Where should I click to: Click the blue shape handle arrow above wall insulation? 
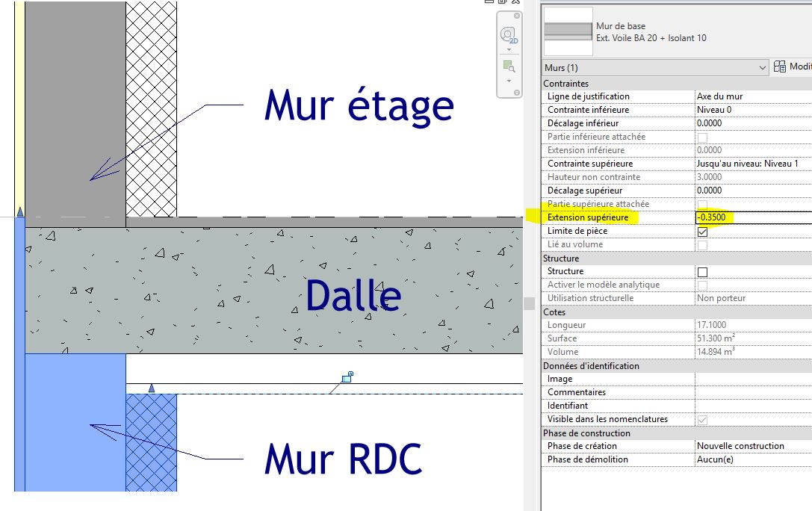point(152,388)
